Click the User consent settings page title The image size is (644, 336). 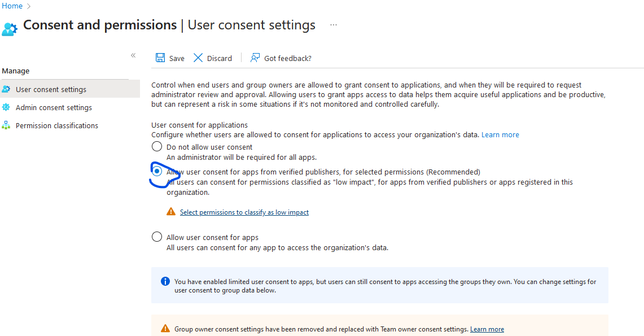point(251,25)
